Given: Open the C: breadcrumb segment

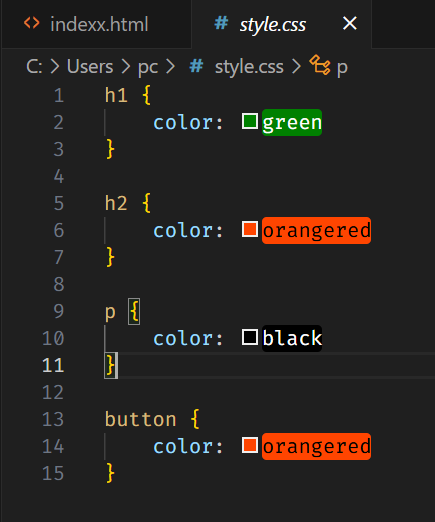Looking at the screenshot, I should [34, 67].
